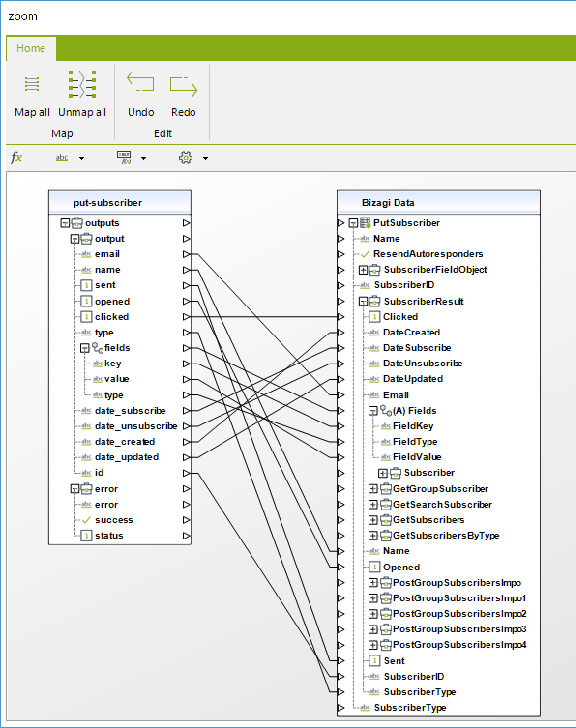Collapse the fields node in put-subscriber
The width and height of the screenshot is (576, 728).
[85, 348]
